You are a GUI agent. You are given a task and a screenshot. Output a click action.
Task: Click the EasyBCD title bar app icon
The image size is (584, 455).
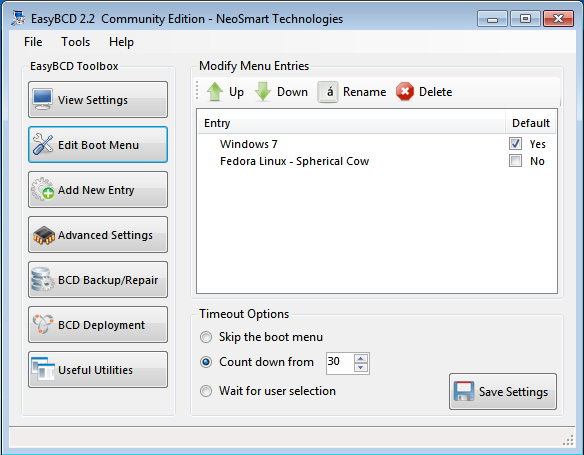18,18
